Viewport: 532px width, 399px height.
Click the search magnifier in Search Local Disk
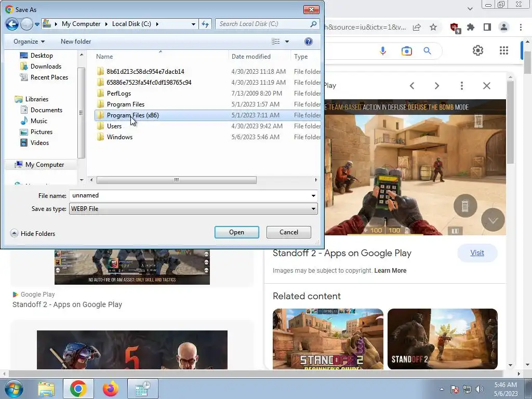click(x=313, y=24)
